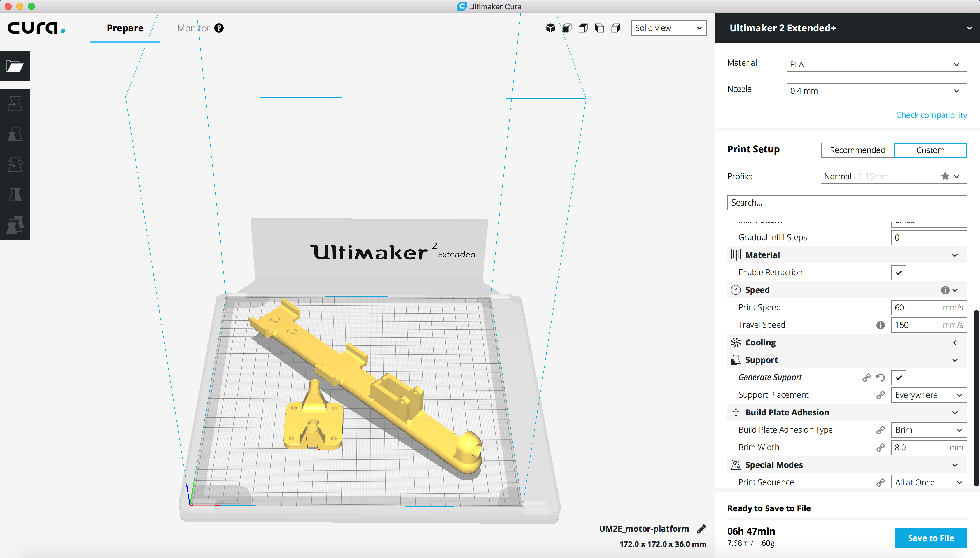
Task: Click the settings Search field
Action: [847, 203]
